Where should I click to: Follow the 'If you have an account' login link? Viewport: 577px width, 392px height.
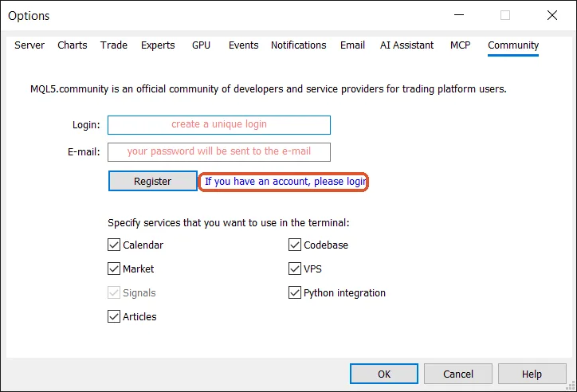coord(285,182)
